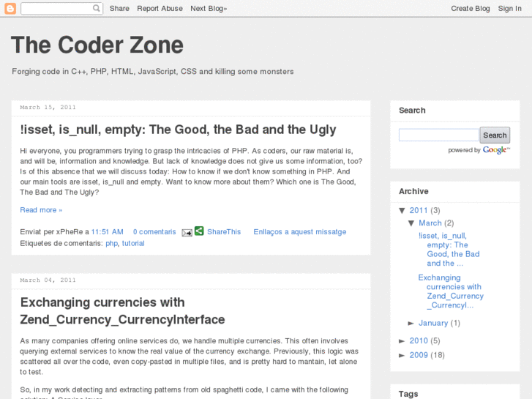Screen dimensions: 532x399
Task: Open the Share navbar item
Action: pos(119,9)
